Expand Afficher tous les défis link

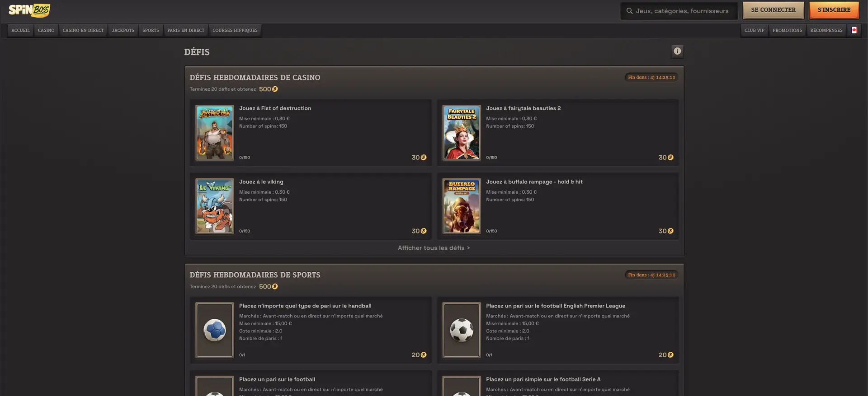pyautogui.click(x=434, y=248)
